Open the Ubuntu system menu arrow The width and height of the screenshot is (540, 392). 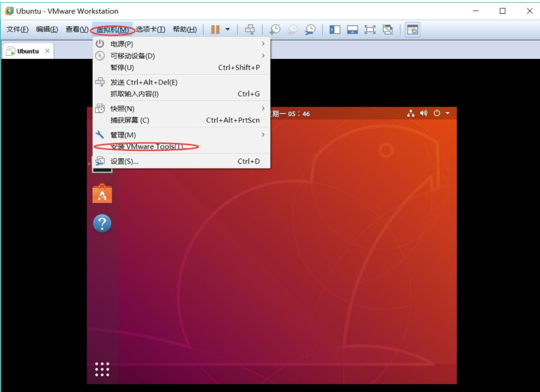click(x=447, y=113)
